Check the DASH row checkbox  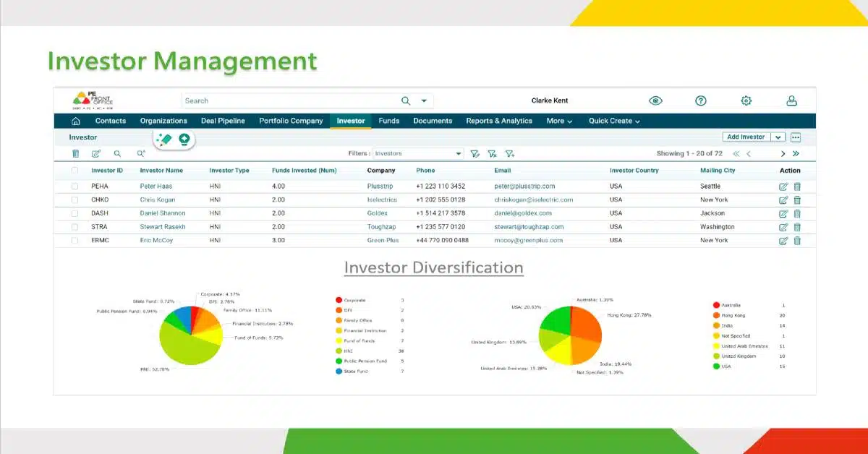click(75, 214)
